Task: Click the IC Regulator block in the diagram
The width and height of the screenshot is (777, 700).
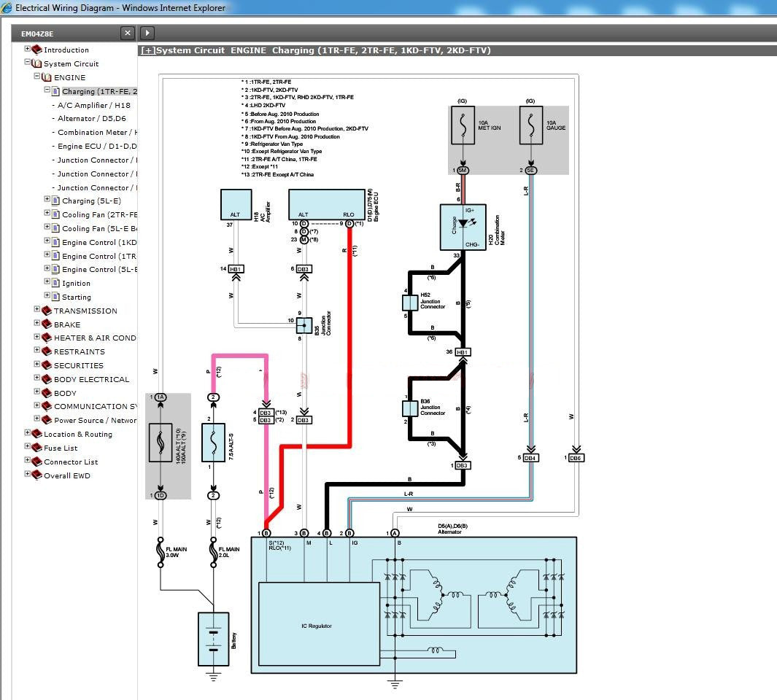Action: [319, 625]
